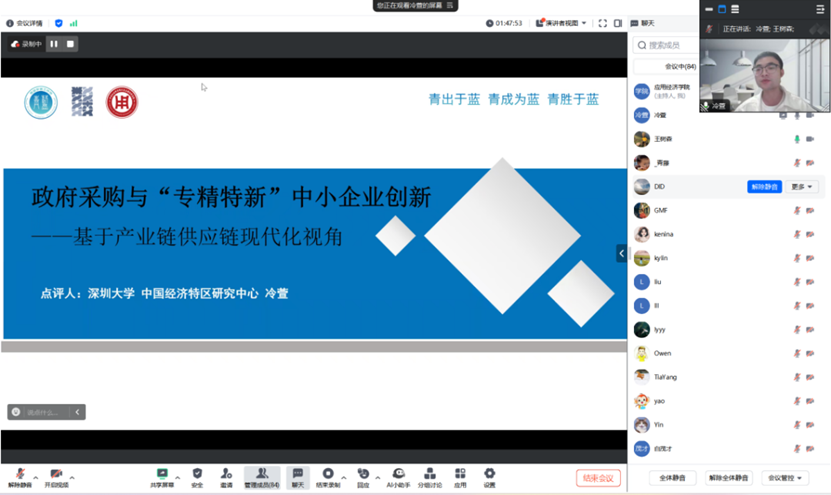Click the 结束录制 stop recording icon
Viewport: 831px width, 495px height.
coord(328,477)
